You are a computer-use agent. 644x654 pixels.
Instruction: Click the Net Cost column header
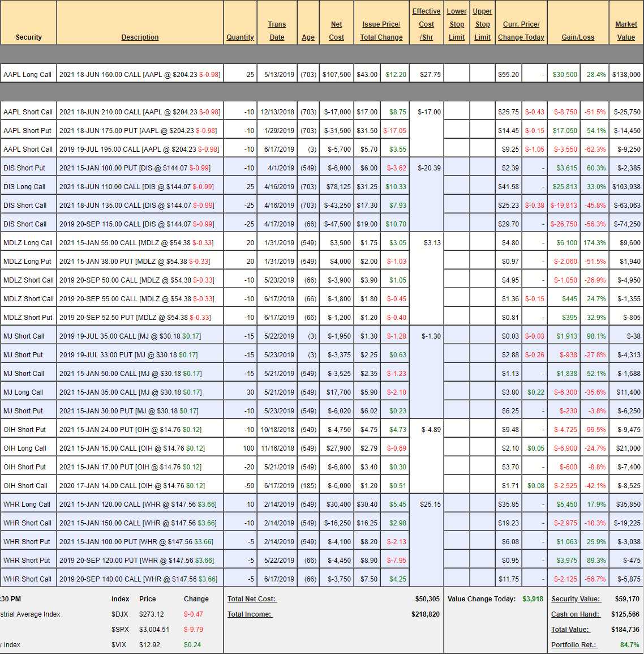pyautogui.click(x=336, y=31)
